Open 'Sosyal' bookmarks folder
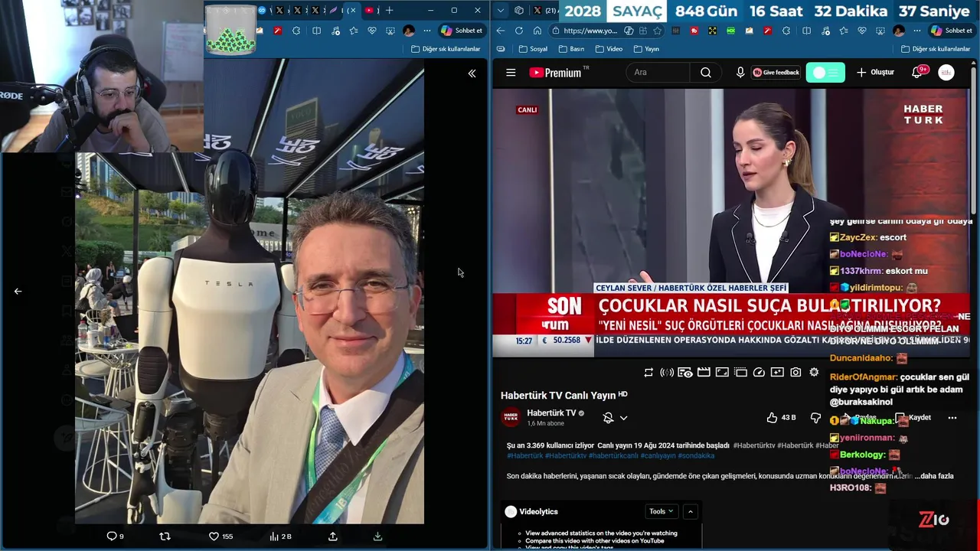This screenshot has height=551, width=980. tap(533, 49)
